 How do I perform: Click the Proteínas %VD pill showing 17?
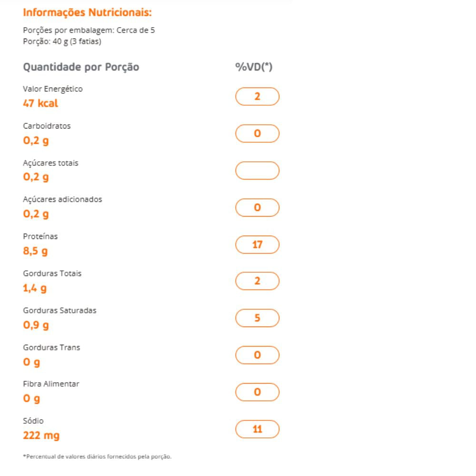tap(257, 245)
